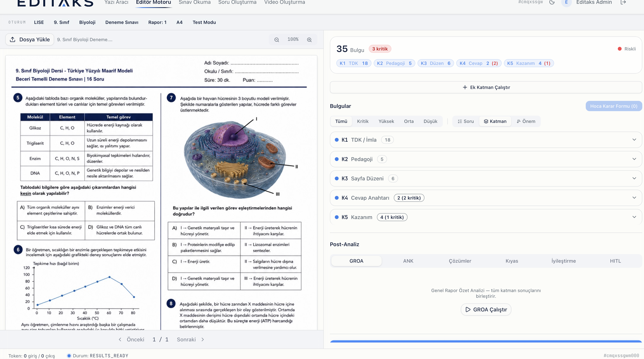
Task: Click the zoom in magnifier icon
Action: pos(309,40)
